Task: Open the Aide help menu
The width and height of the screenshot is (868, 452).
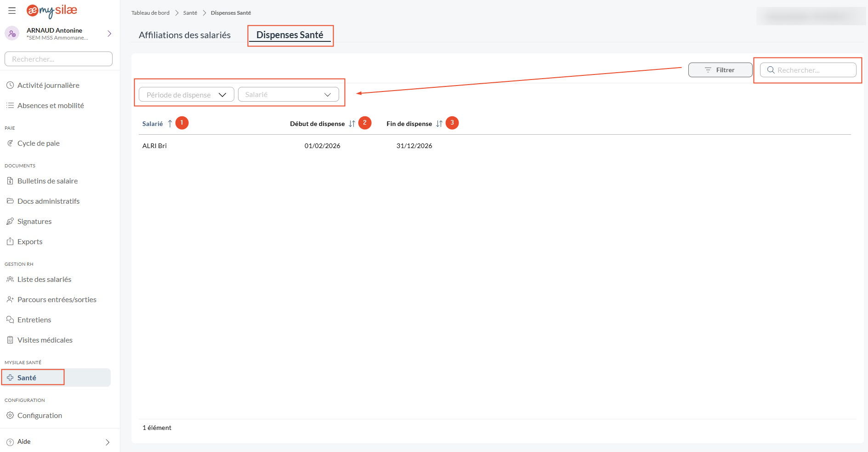Action: (x=24, y=441)
